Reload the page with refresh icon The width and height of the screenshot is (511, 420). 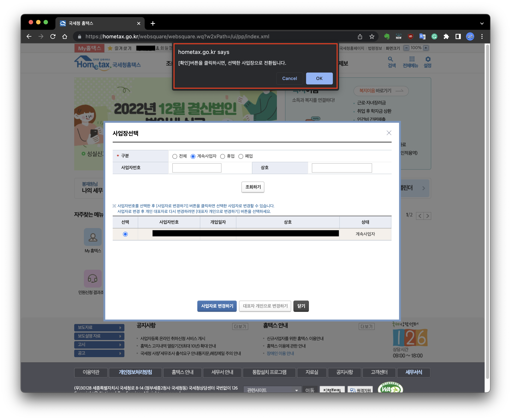point(53,36)
